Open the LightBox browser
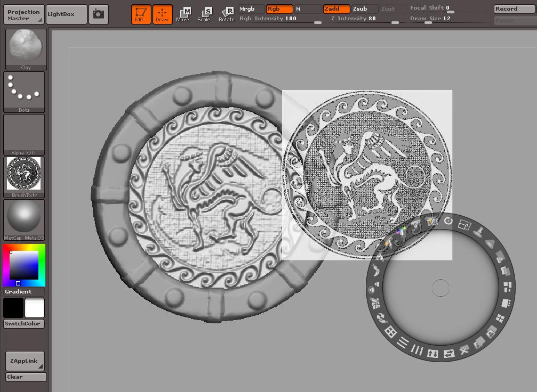The height and width of the screenshot is (392, 537). [66, 14]
